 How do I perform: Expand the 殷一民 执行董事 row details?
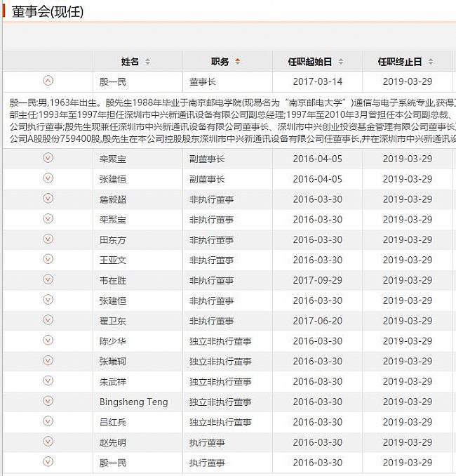coord(48,462)
